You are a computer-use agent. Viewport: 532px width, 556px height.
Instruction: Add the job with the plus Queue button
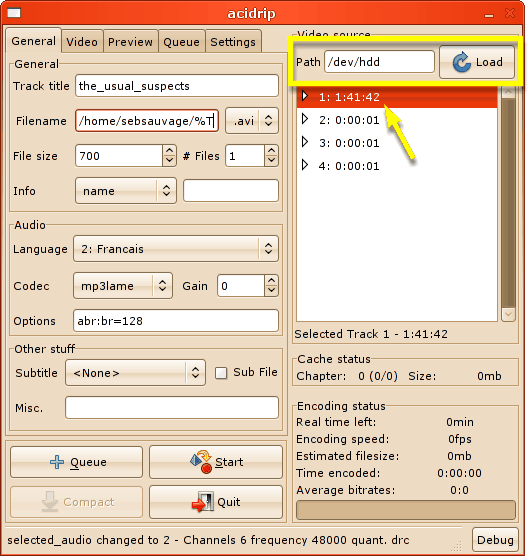[77, 462]
